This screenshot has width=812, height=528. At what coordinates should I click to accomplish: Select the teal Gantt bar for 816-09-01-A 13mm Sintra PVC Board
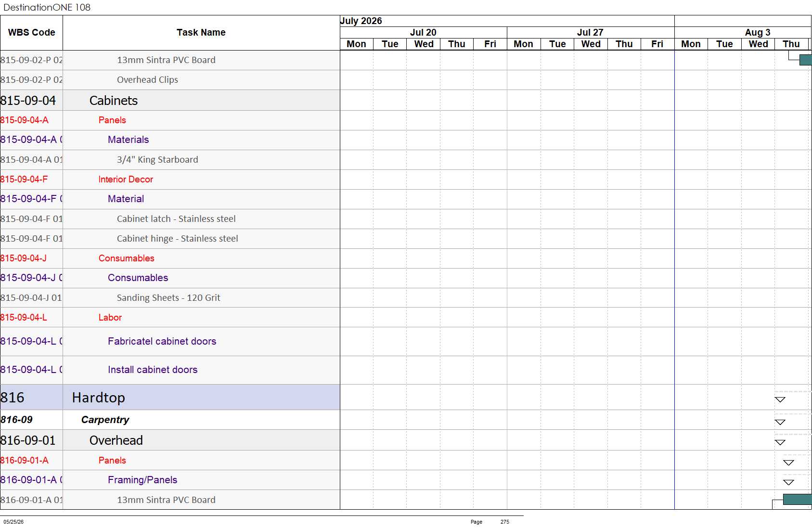(x=798, y=499)
